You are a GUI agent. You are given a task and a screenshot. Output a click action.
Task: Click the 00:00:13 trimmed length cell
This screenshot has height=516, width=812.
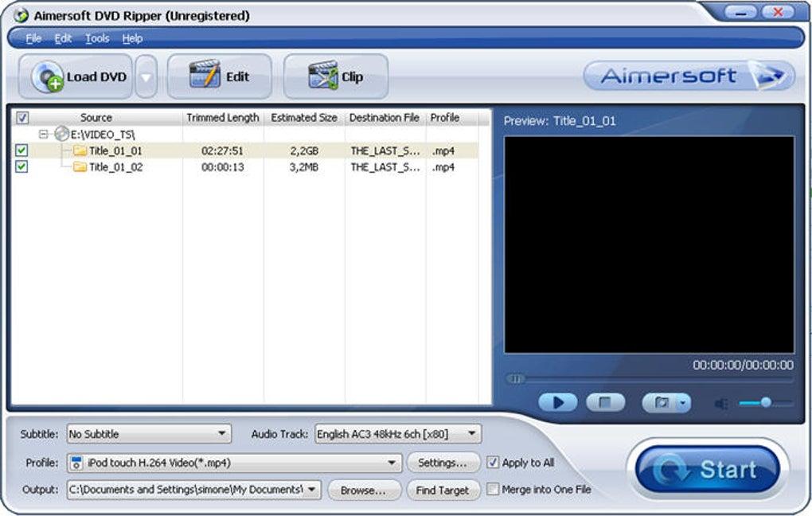pyautogui.click(x=222, y=166)
